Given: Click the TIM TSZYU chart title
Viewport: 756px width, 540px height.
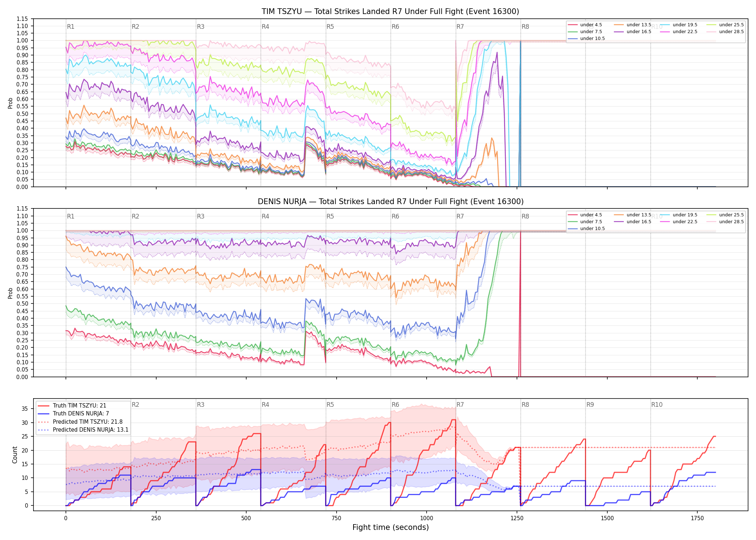Looking at the screenshot, I should click(x=390, y=12).
